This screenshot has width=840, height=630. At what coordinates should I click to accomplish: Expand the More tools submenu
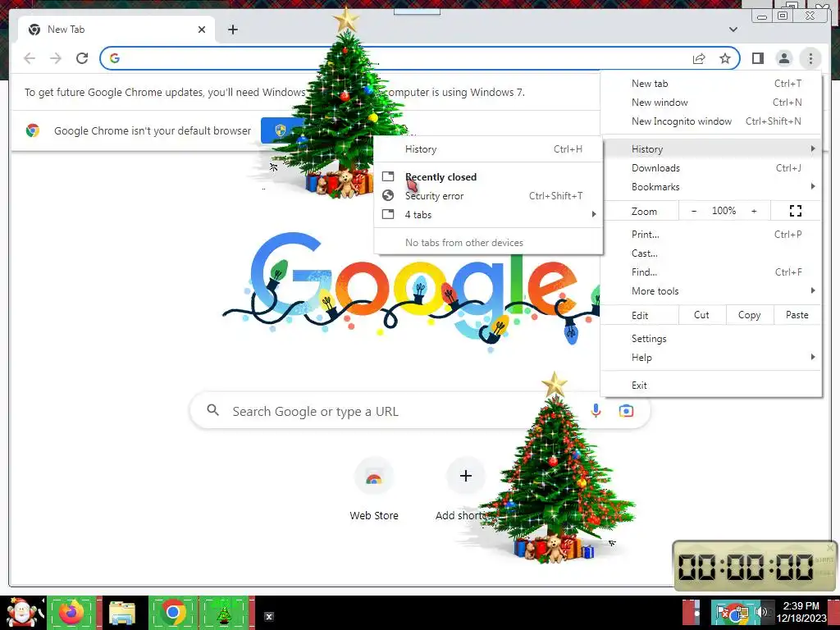pos(711,291)
